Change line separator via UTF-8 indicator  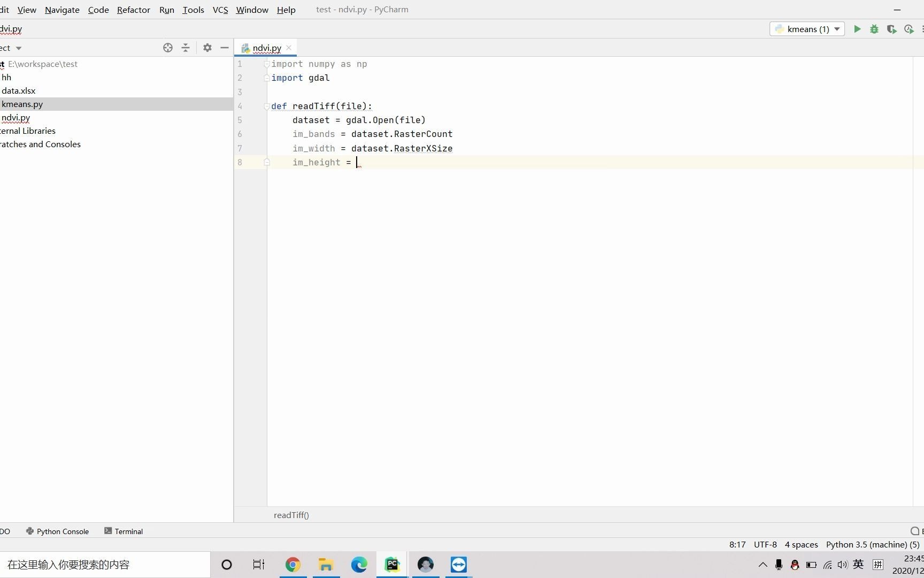click(x=765, y=544)
